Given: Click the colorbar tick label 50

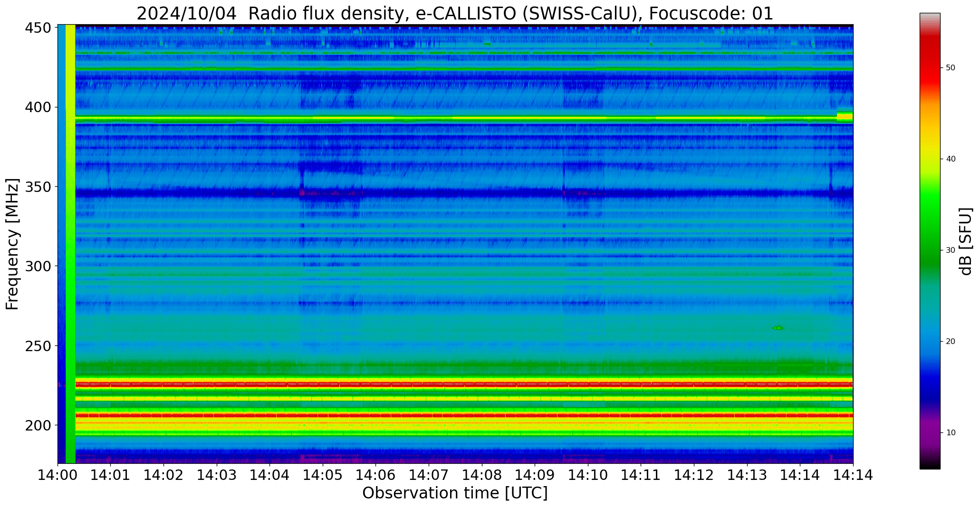Looking at the screenshot, I should [x=951, y=68].
